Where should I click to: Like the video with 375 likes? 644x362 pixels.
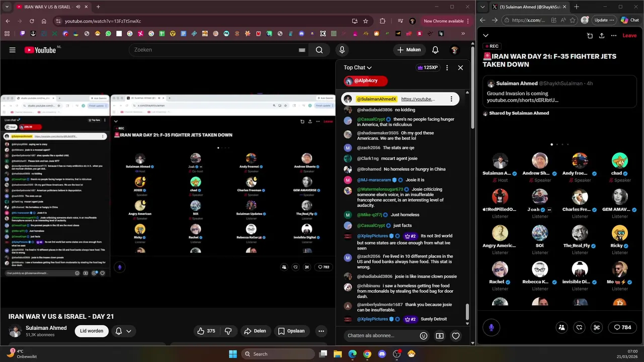tap(206, 331)
